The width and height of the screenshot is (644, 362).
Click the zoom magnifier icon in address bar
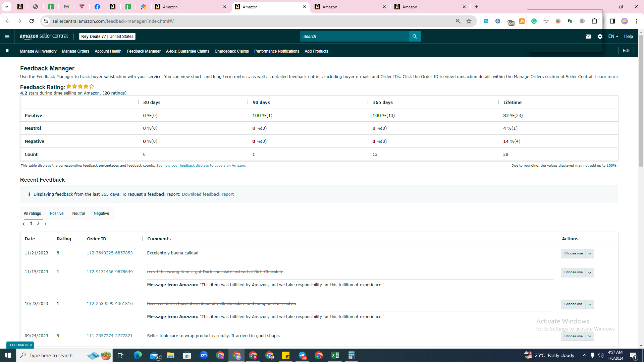point(458,21)
